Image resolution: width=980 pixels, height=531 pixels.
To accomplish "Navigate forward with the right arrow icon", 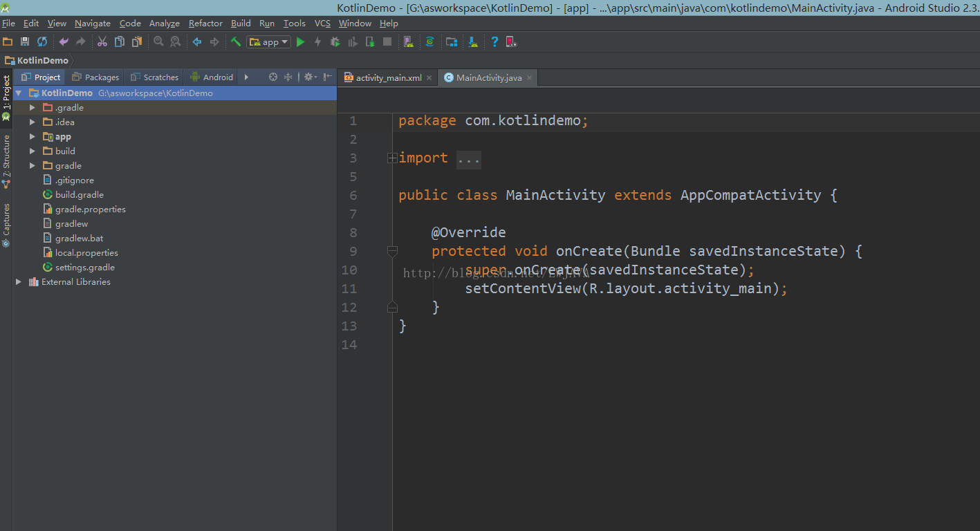I will 214,42.
